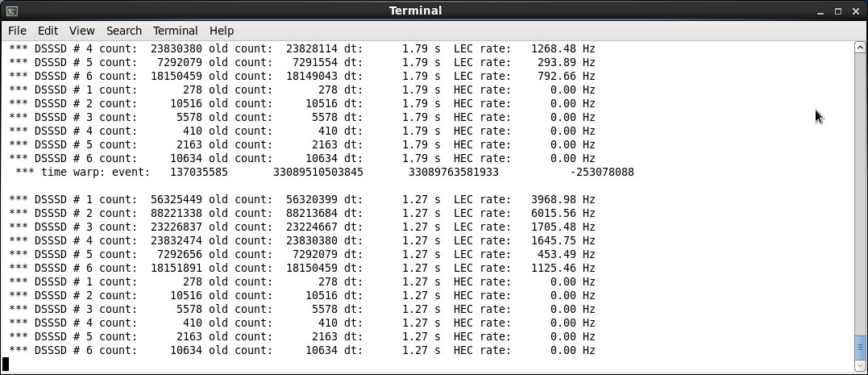Open the Edit menu

(x=48, y=31)
